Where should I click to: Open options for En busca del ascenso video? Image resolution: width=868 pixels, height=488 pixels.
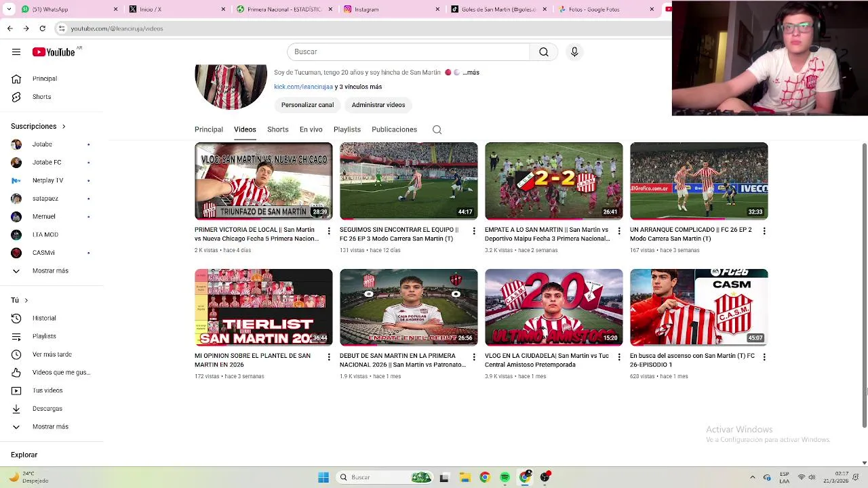click(x=764, y=357)
